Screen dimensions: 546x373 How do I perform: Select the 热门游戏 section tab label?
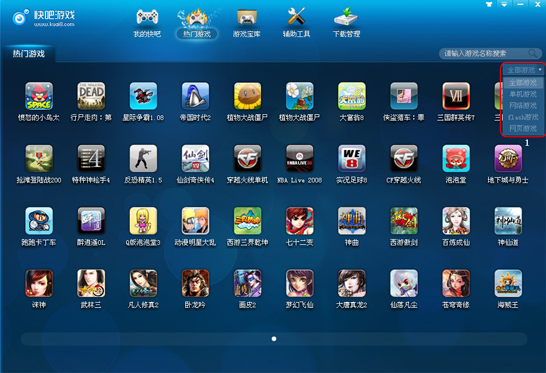[29, 54]
